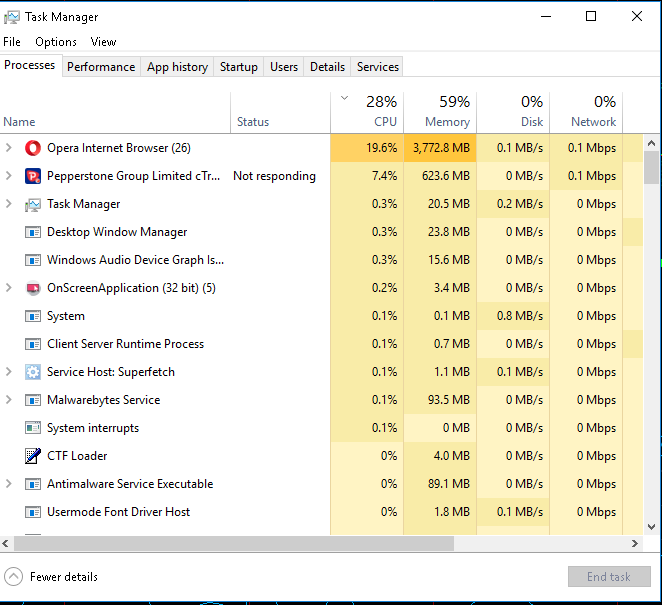Click the horizontal scrollbar right arrow
Screen dimensions: 662x605
[x=635, y=544]
